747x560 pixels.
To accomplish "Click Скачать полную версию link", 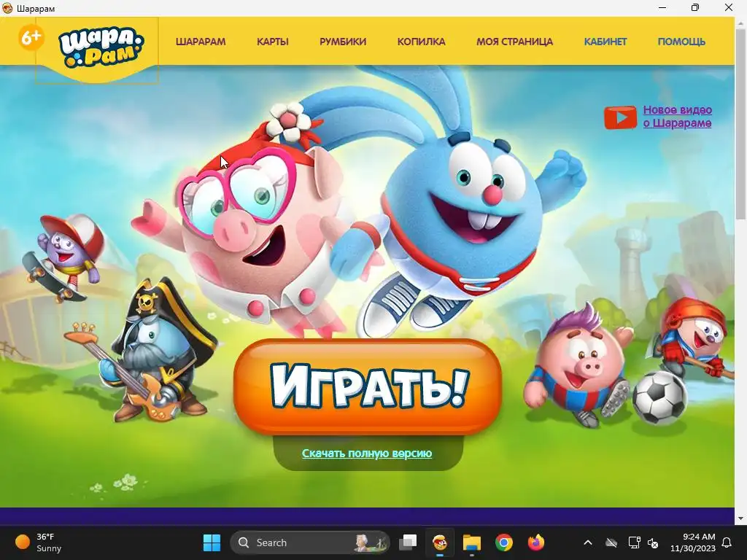I will 367,454.
